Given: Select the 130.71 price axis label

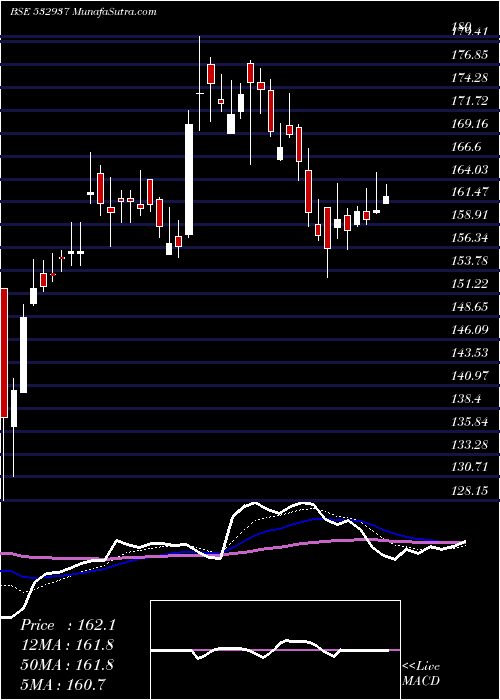Looking at the screenshot, I should click(469, 468).
